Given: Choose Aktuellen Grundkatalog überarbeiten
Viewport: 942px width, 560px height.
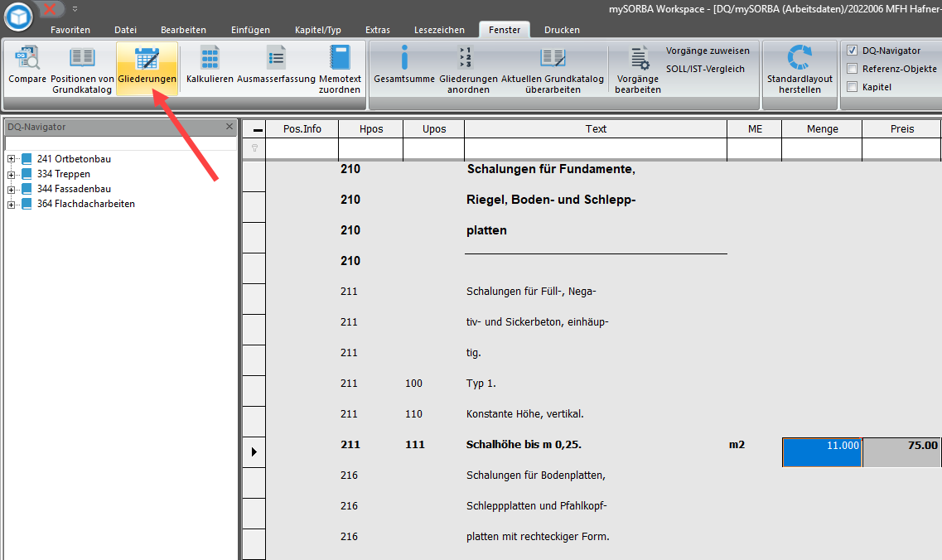Looking at the screenshot, I should pyautogui.click(x=552, y=69).
